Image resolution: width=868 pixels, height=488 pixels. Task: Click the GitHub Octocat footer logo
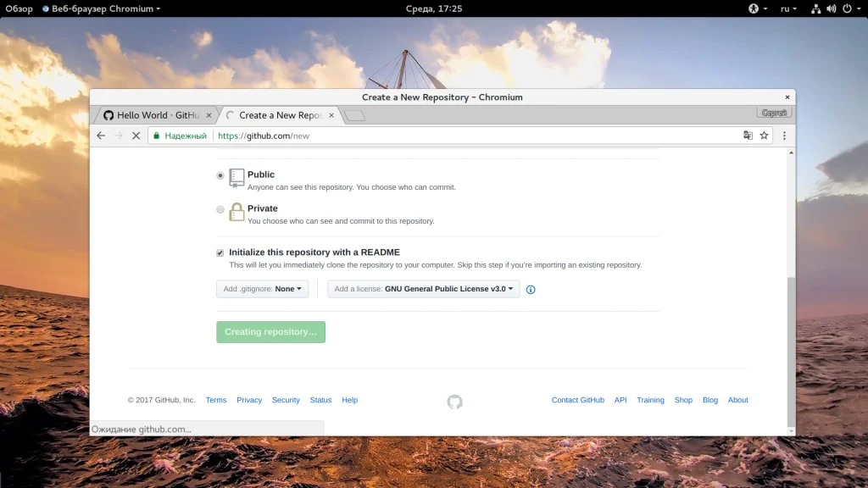[x=454, y=402]
